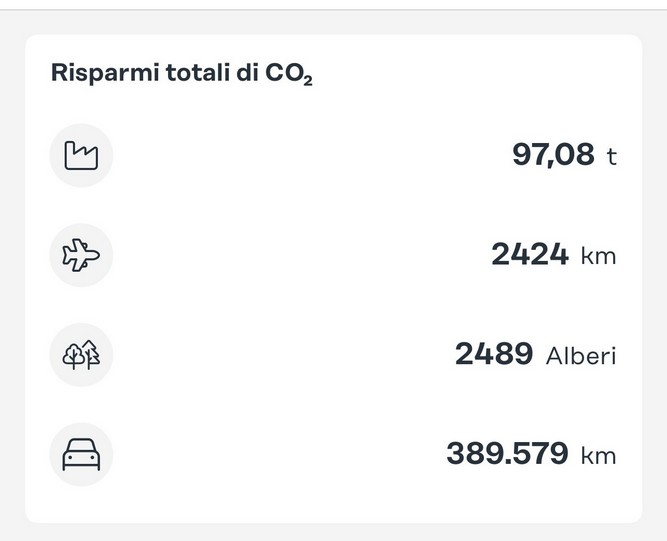Tap the airplane flight distance icon
This screenshot has width=667, height=541.
[x=81, y=255]
